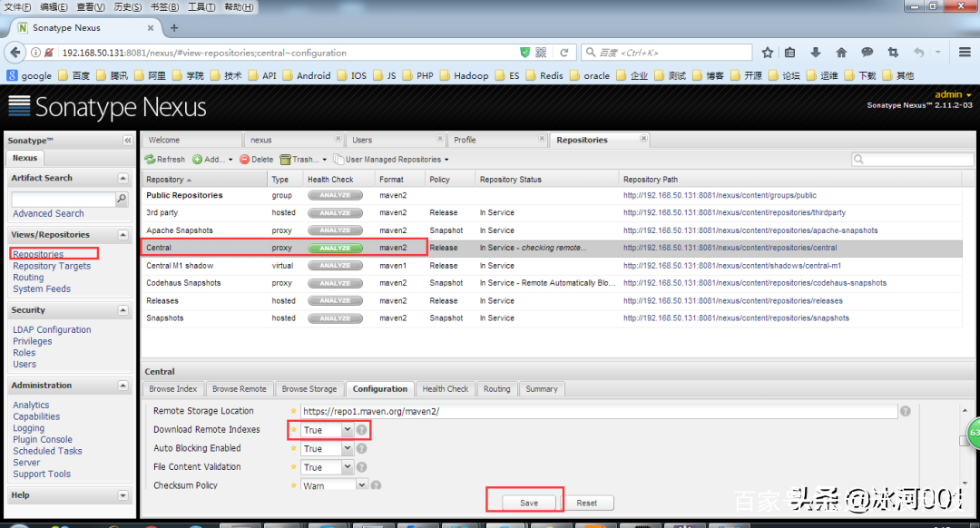Collapse the Artifact Search section
Image resolution: width=980 pixels, height=528 pixels.
click(x=122, y=178)
